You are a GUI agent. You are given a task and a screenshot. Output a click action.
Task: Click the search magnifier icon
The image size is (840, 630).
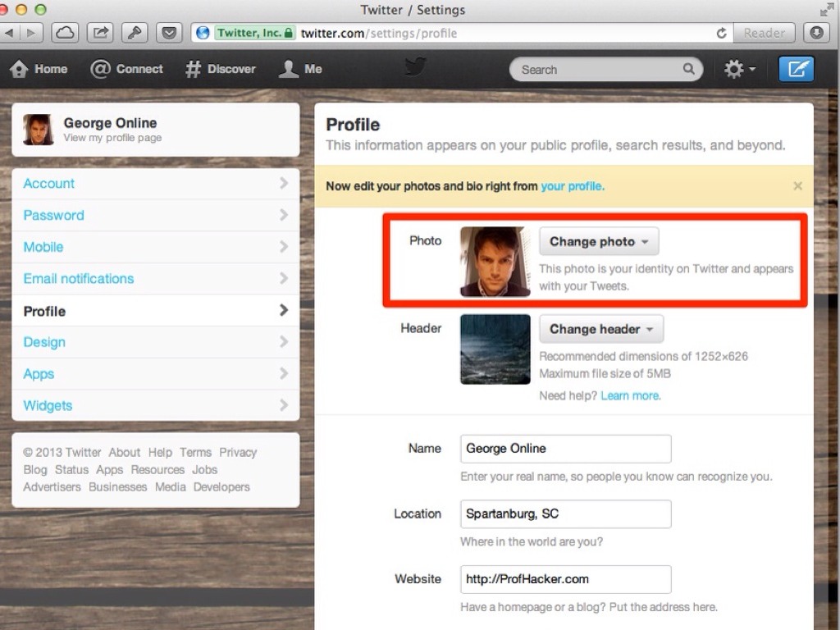[x=689, y=70]
